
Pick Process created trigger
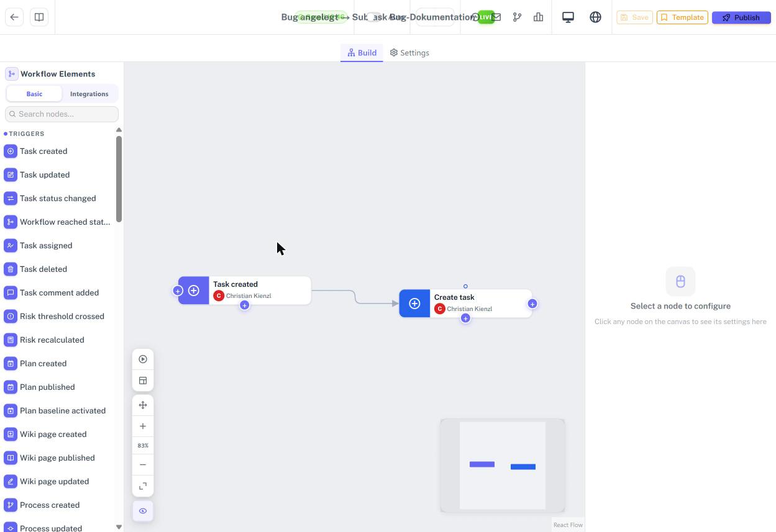tap(57, 505)
